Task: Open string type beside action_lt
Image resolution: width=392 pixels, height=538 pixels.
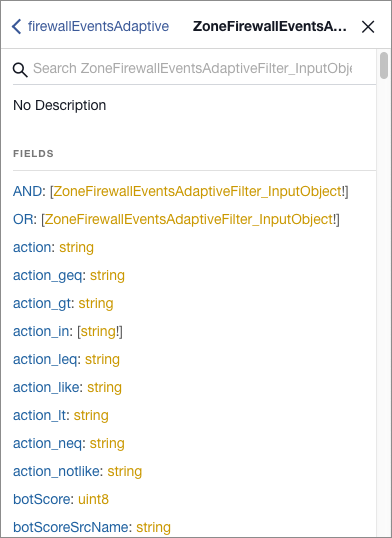Action: tap(91, 416)
